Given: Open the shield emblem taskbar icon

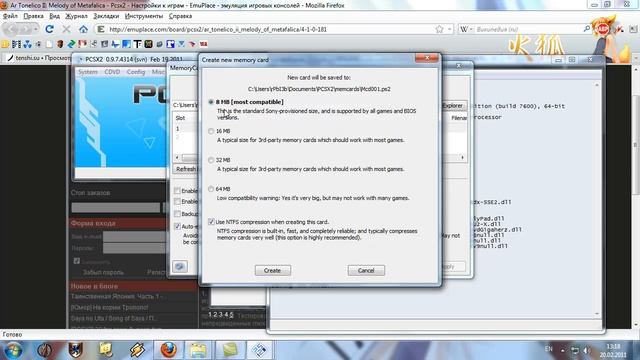Looking at the screenshot, I should [75, 350].
